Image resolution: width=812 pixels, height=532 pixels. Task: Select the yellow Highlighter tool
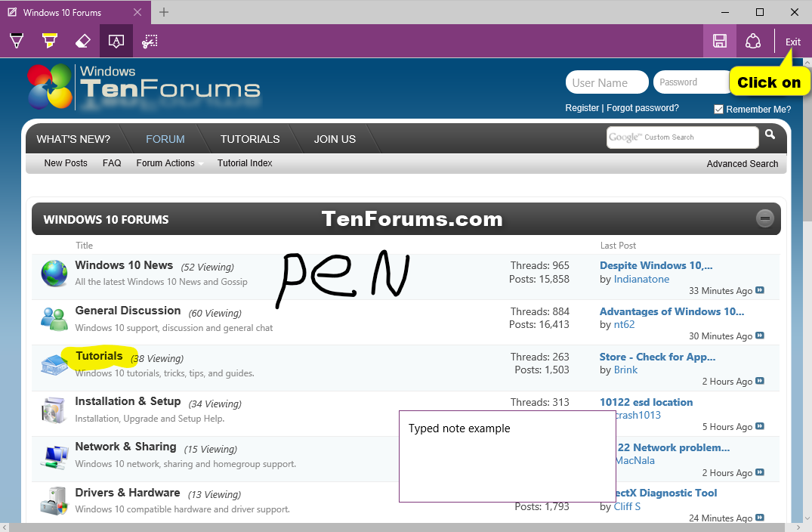tap(50, 41)
